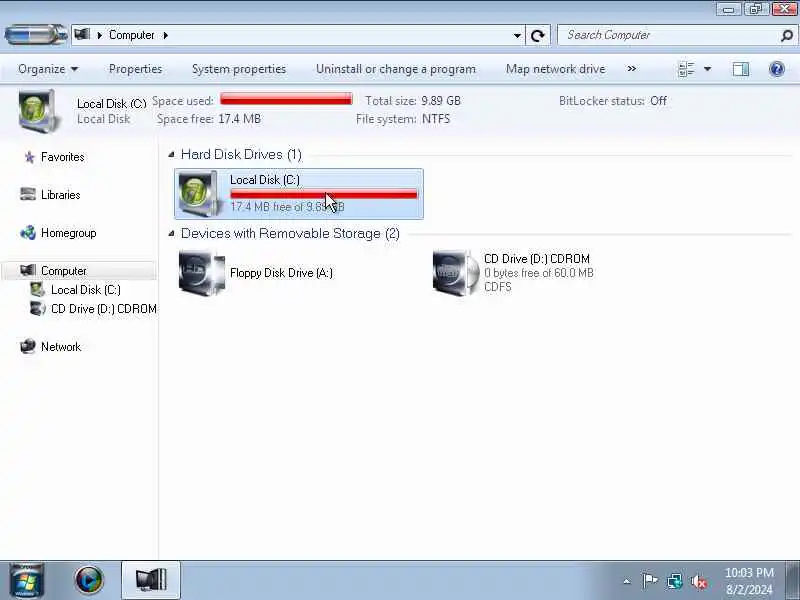The image size is (800, 600).
Task: Expand the root arrow before Computer
Action: (99, 35)
